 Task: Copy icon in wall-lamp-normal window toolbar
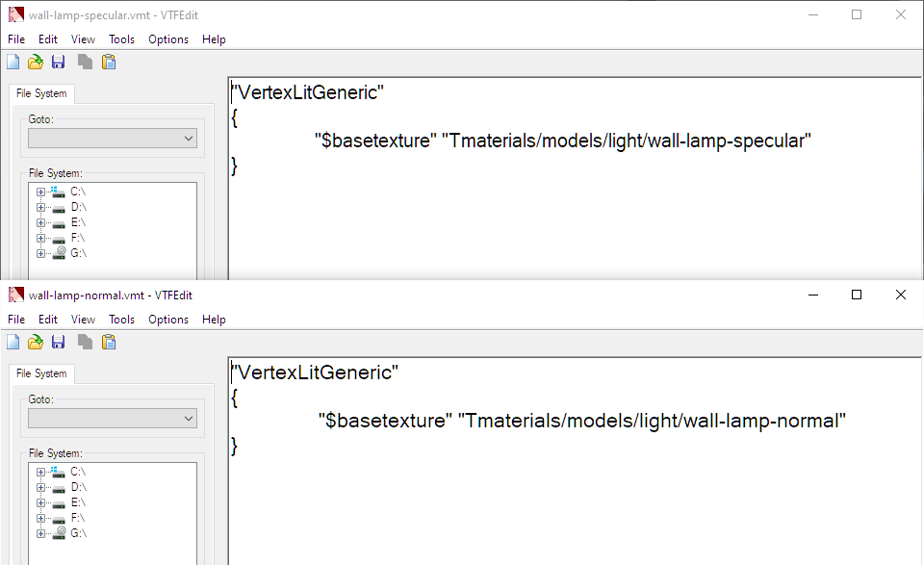[x=85, y=342]
